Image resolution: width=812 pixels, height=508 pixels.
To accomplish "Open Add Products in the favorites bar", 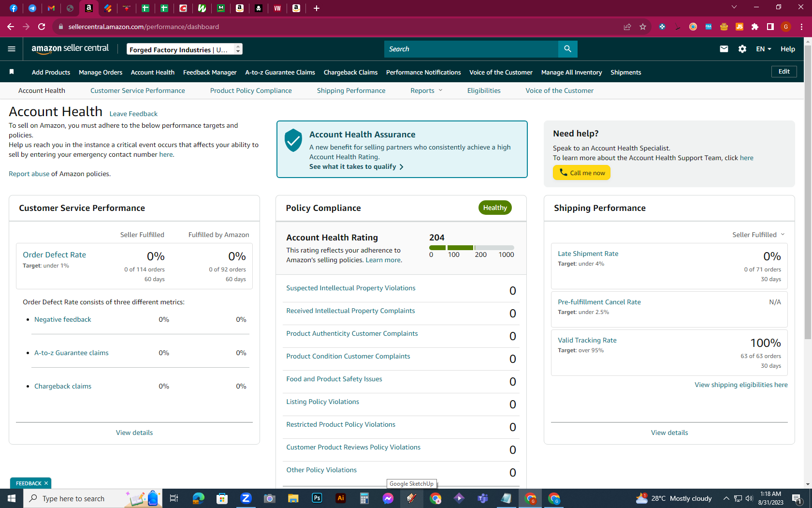I will click(51, 72).
